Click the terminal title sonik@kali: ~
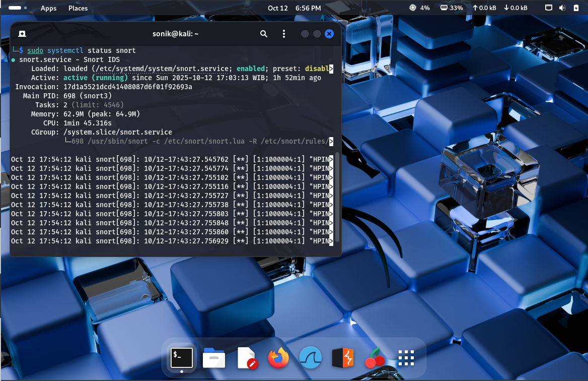 coord(176,34)
